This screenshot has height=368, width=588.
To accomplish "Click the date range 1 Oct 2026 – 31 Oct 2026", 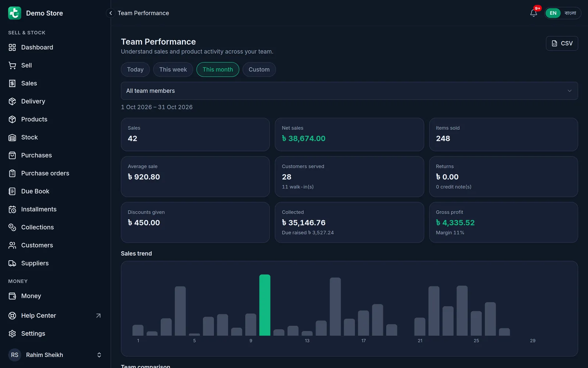I will 157,107.
